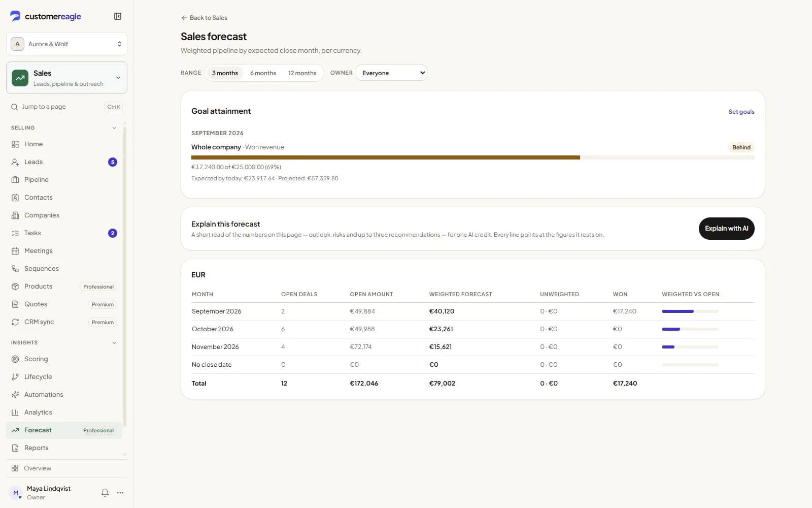Click the CustomerEagle logo
This screenshot has height=508, width=812.
click(46, 16)
